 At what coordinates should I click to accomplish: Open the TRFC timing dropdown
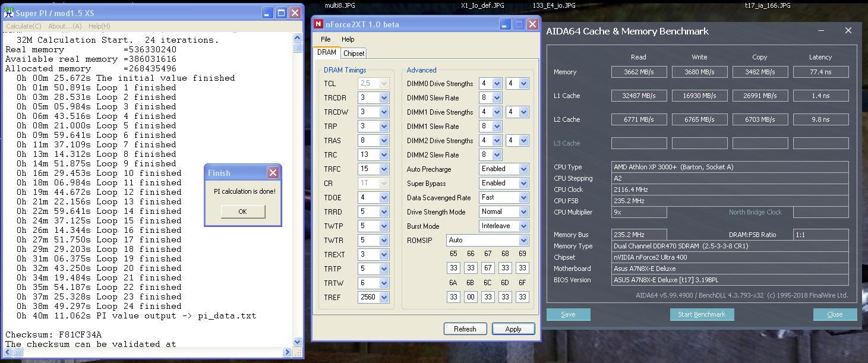pos(384,169)
